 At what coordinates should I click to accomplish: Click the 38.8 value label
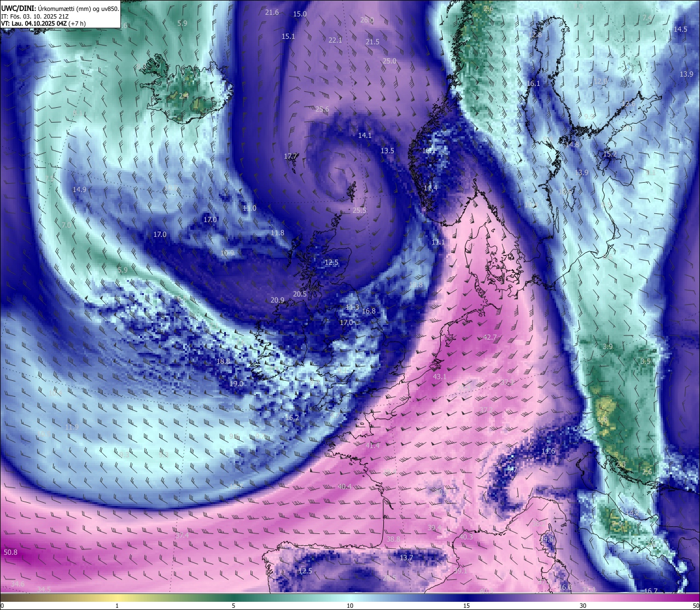coord(393,539)
